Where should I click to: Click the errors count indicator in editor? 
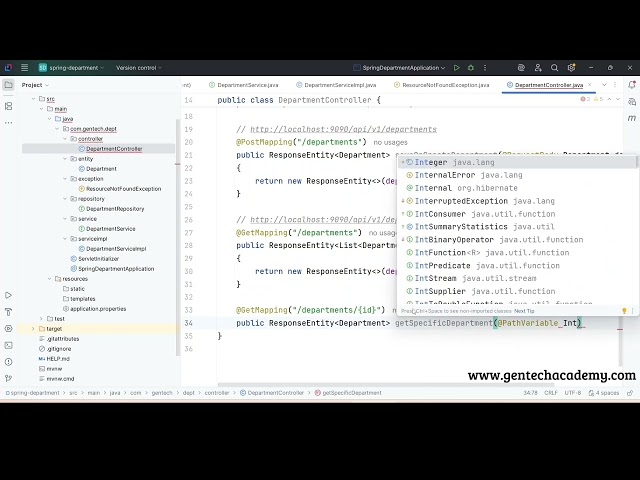pos(586,99)
